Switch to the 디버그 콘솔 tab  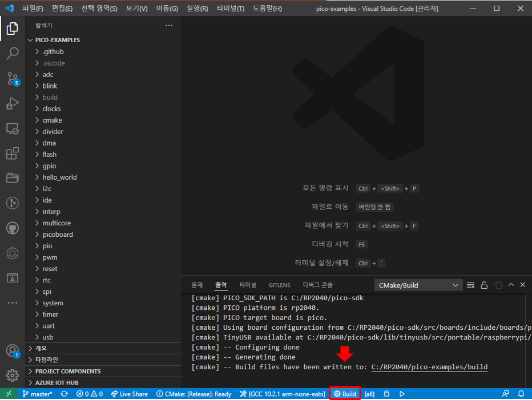(317, 285)
